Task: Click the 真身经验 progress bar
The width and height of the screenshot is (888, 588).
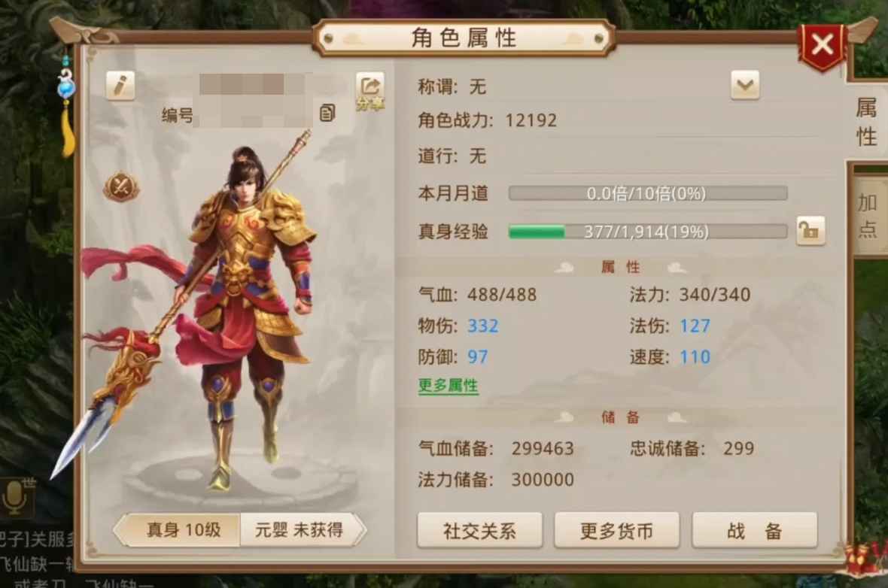Action: click(648, 232)
